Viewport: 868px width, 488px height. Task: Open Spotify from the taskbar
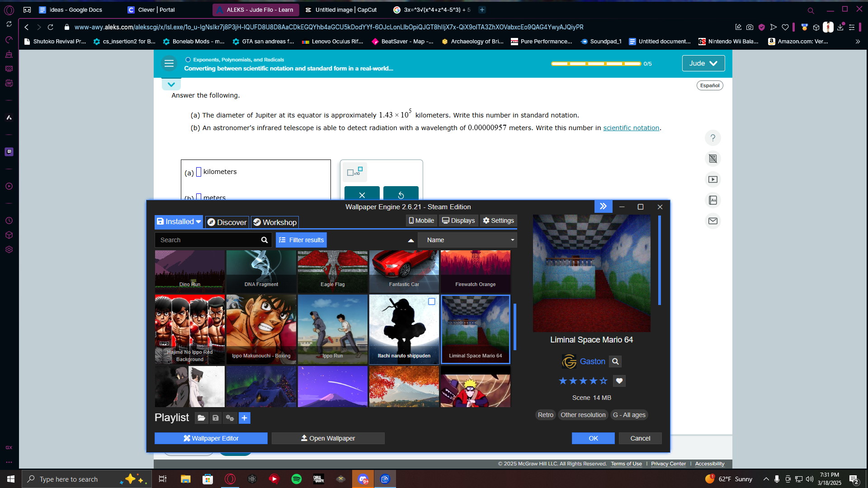pos(297,479)
